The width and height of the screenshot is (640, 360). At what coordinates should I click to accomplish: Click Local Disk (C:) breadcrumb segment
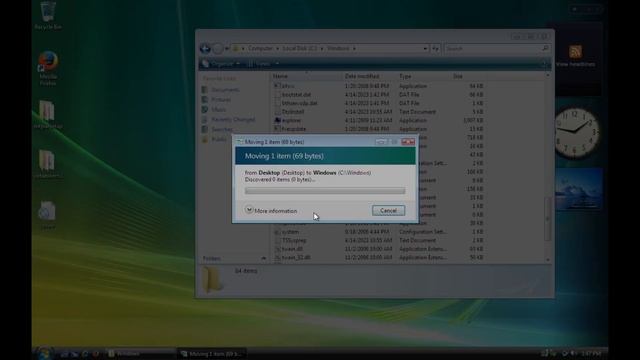tap(300, 48)
